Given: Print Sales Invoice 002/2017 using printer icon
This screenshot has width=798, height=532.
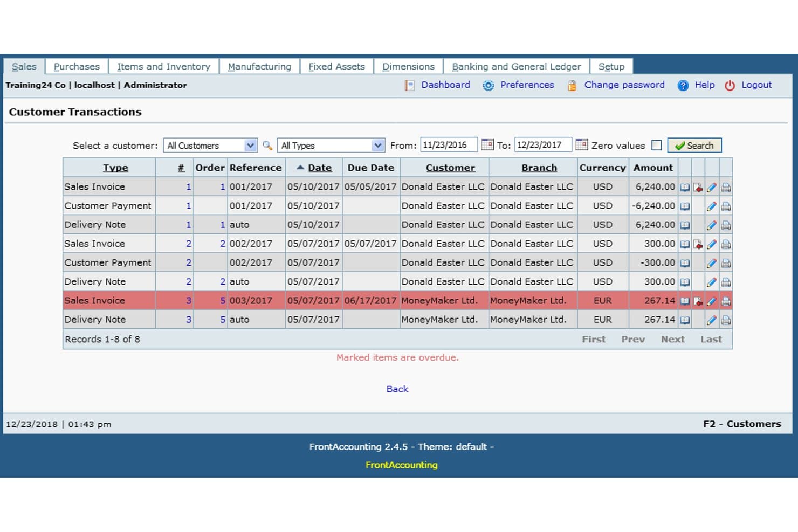Looking at the screenshot, I should point(726,244).
